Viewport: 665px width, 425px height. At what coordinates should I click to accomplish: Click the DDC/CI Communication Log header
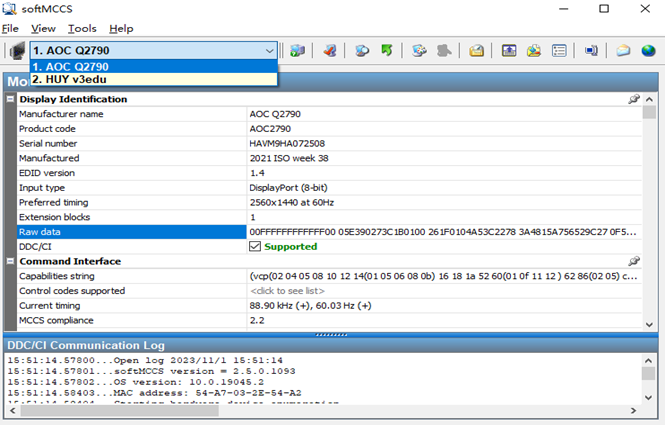click(x=331, y=345)
